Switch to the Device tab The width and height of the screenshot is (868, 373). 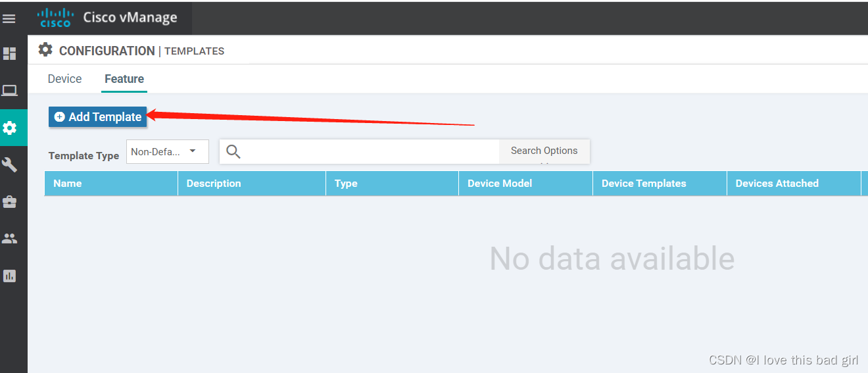(64, 79)
